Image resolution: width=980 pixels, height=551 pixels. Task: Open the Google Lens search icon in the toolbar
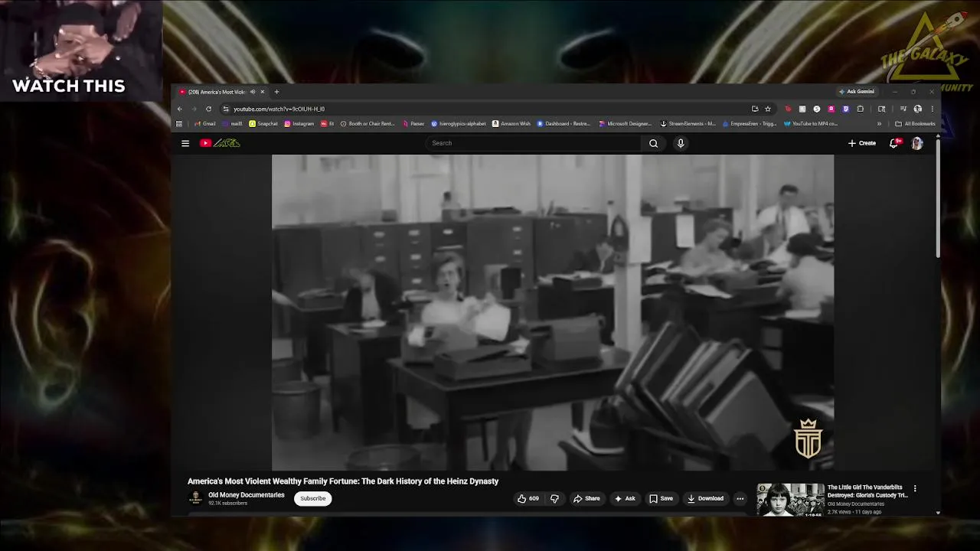[881, 109]
